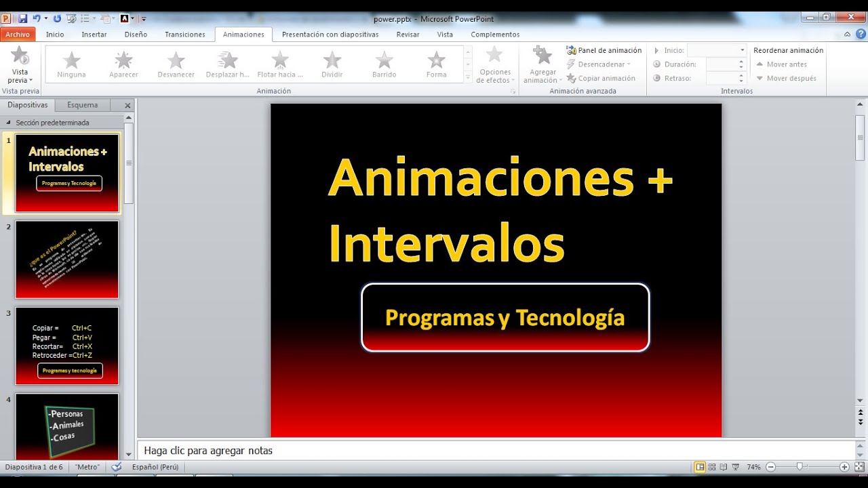Viewport: 868px width, 488px height.
Task: Click the Save icon in quick access toolbar
Action: pos(23,19)
